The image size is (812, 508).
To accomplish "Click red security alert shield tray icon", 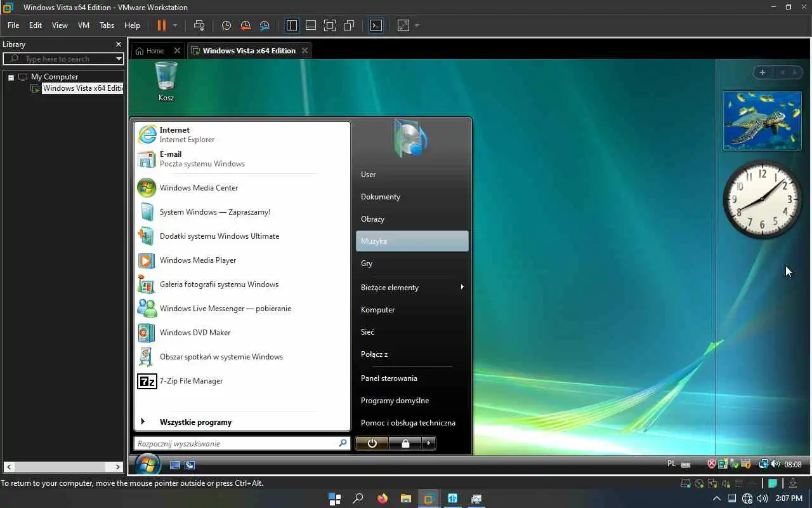I will (x=712, y=464).
